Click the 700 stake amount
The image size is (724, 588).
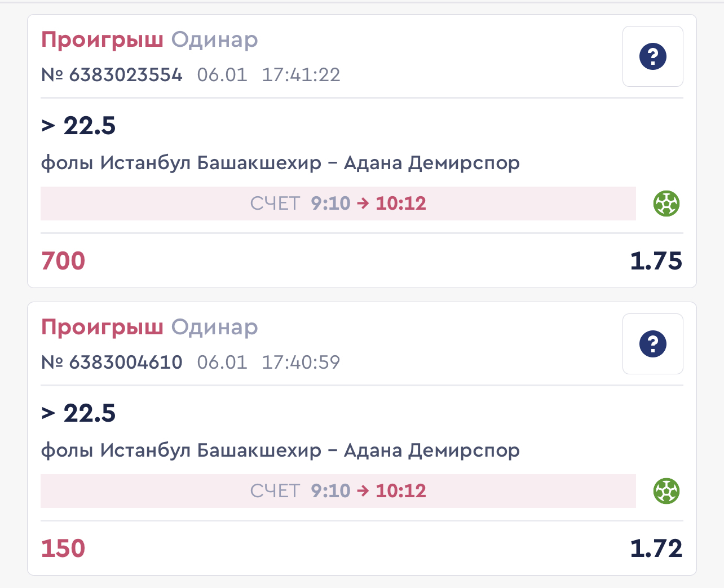point(63,261)
